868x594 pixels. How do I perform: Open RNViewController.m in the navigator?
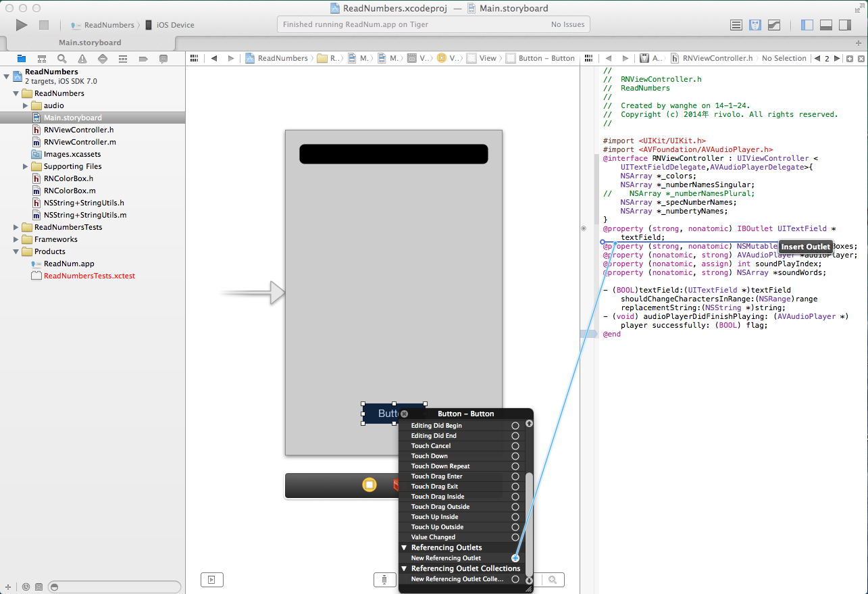tap(80, 142)
